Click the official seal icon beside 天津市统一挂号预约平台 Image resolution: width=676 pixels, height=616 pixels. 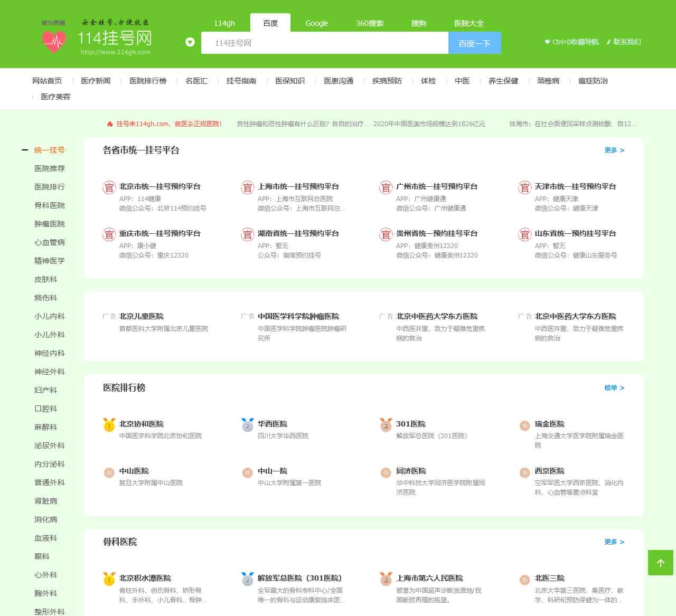coord(524,187)
